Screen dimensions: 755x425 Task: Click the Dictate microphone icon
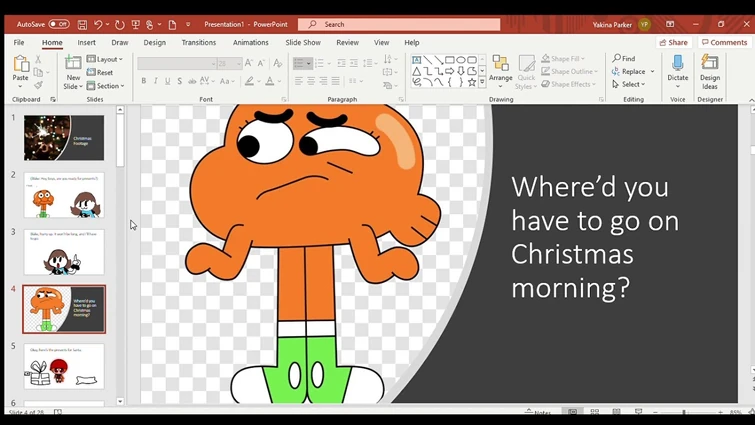[x=677, y=63]
